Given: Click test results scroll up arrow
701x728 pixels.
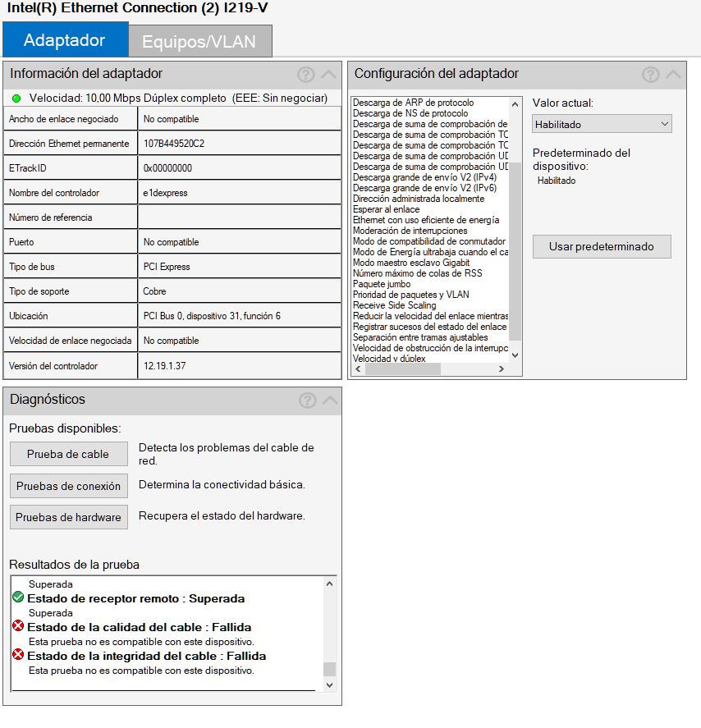Looking at the screenshot, I should coord(330,584).
